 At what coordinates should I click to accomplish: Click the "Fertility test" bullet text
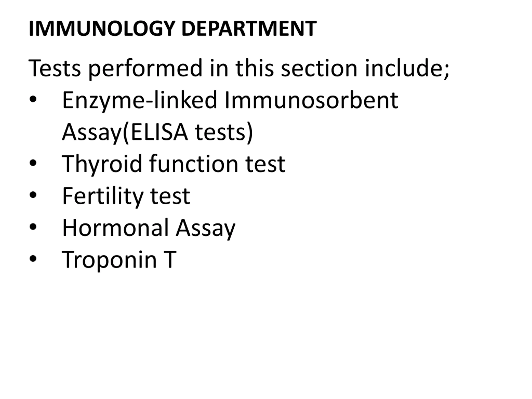coord(126,196)
